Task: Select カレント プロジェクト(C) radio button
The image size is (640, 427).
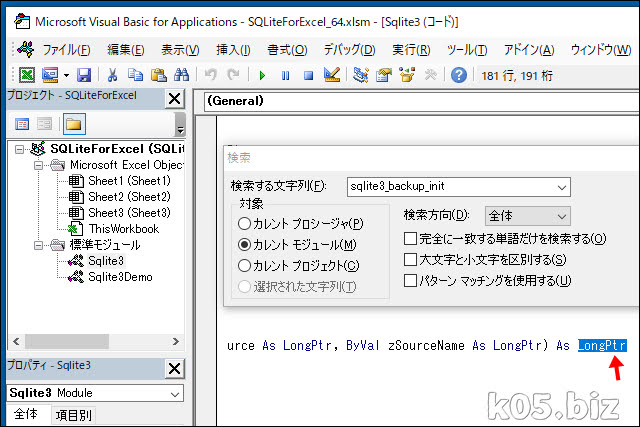Action: point(244,266)
